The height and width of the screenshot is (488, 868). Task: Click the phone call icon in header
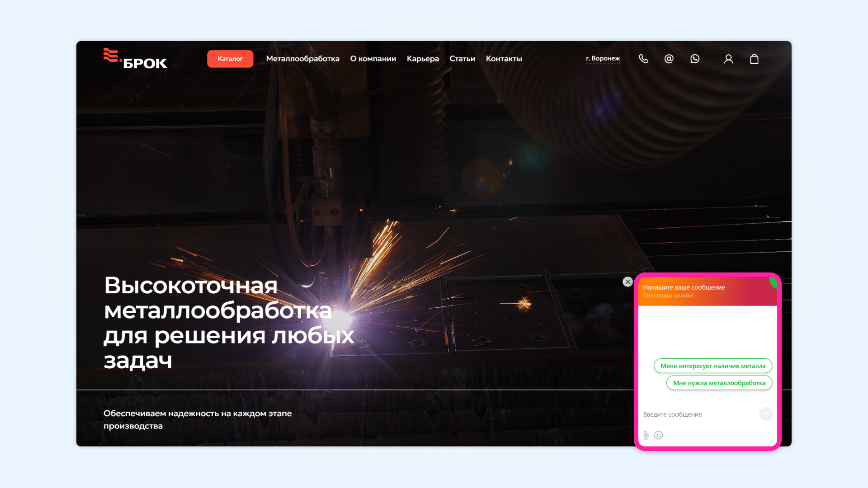tap(643, 59)
